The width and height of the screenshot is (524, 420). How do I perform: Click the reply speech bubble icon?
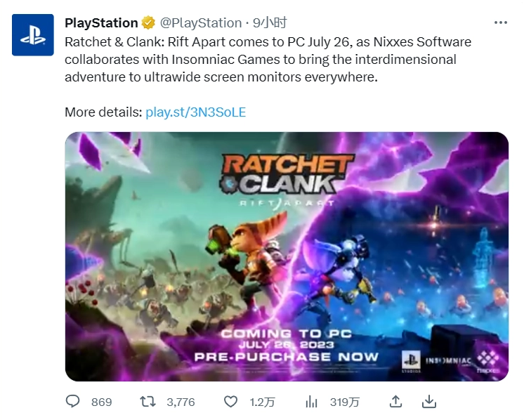tap(73, 402)
